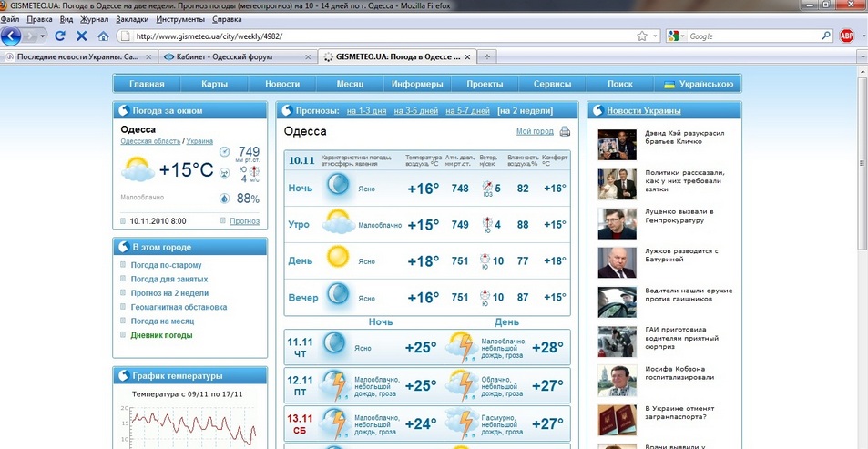Screen dimensions: 868x449
Task: Click the browser Back arrow button
Action: coord(12,36)
